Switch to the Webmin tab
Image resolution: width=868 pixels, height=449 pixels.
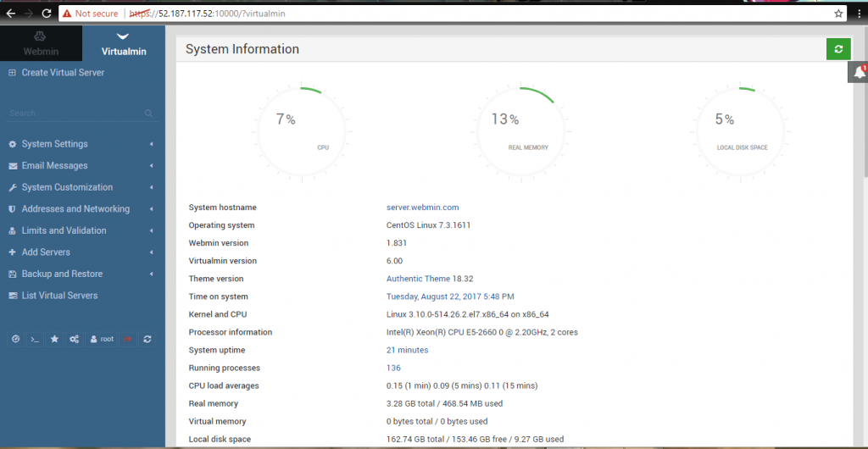[41, 43]
